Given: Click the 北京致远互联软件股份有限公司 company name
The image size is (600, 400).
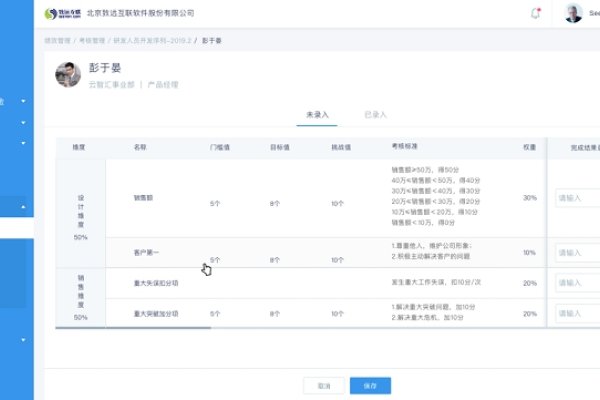Looking at the screenshot, I should [140, 13].
